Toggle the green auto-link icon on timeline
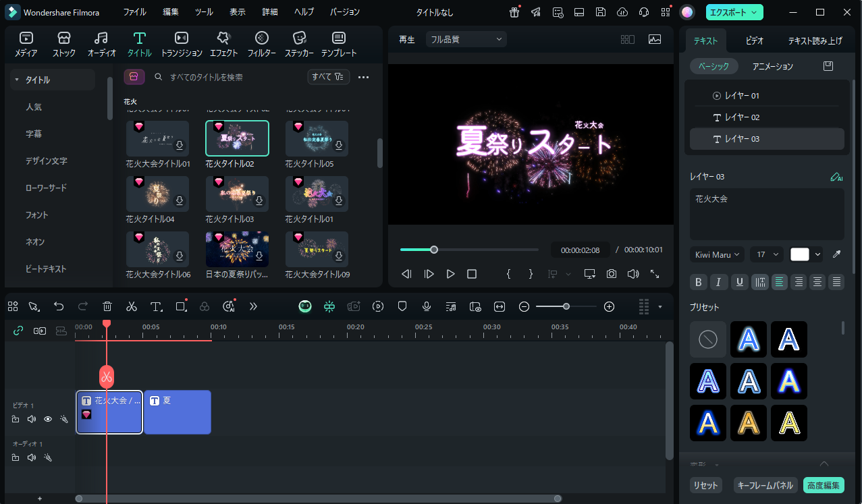862x504 pixels. click(x=18, y=331)
